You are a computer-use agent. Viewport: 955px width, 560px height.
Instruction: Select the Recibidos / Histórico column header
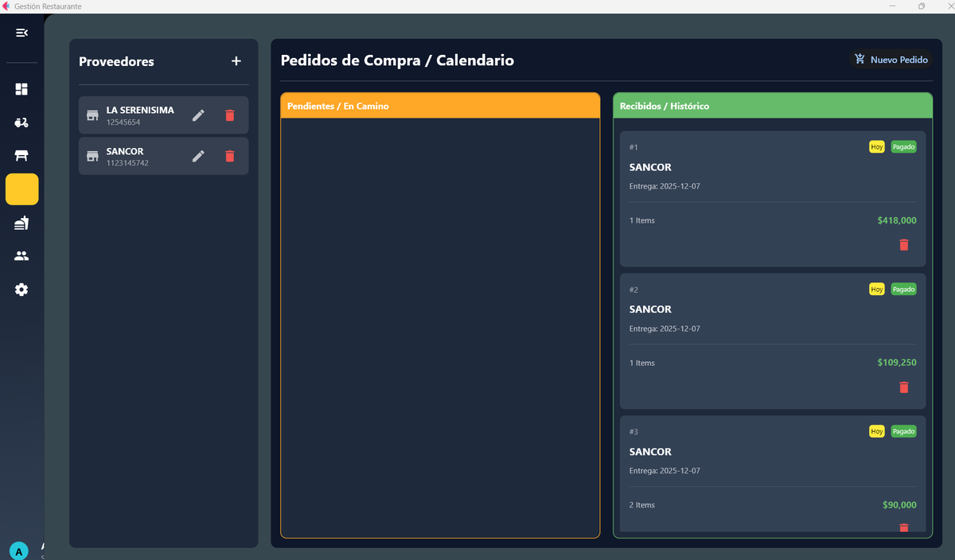click(772, 106)
